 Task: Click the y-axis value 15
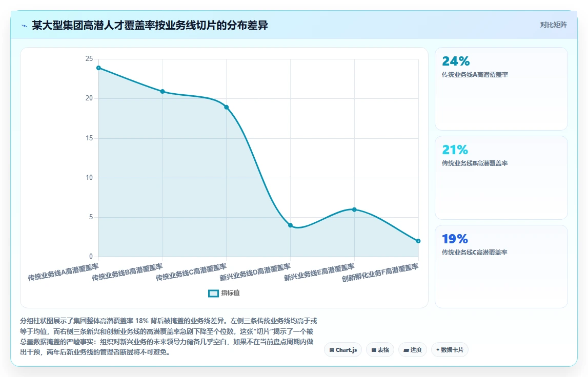(x=89, y=138)
